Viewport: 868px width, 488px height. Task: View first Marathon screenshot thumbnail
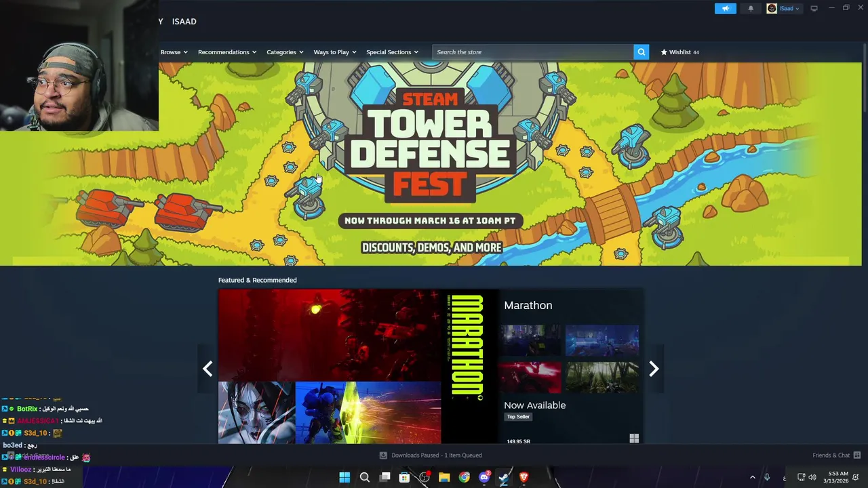[x=530, y=340]
